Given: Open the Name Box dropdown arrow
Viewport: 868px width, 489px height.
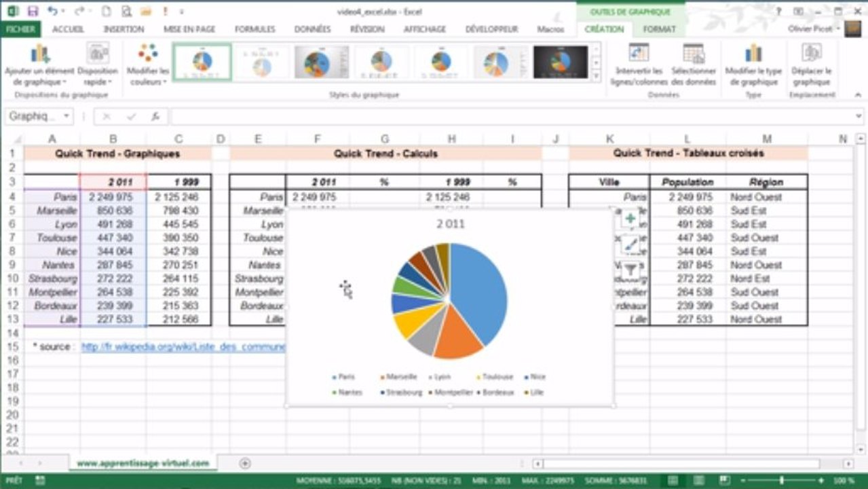Looking at the screenshot, I should pyautogui.click(x=67, y=117).
